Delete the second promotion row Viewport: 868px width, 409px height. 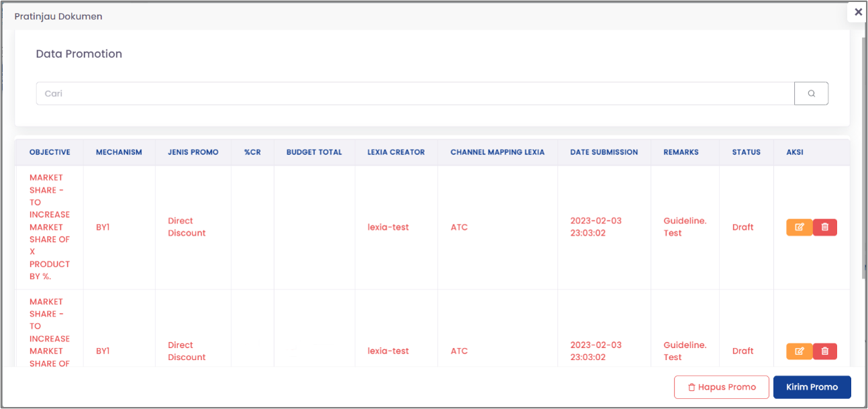point(825,351)
